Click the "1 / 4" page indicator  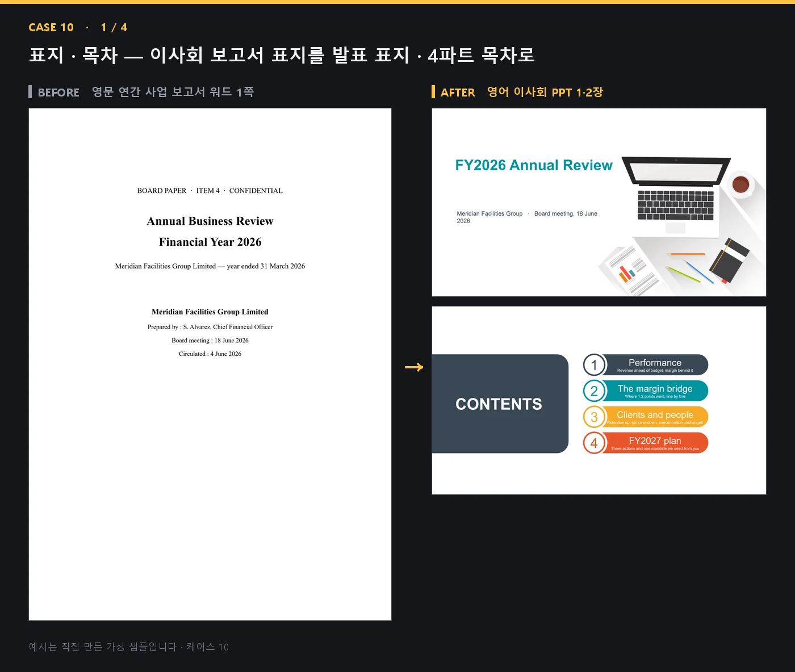coord(114,27)
